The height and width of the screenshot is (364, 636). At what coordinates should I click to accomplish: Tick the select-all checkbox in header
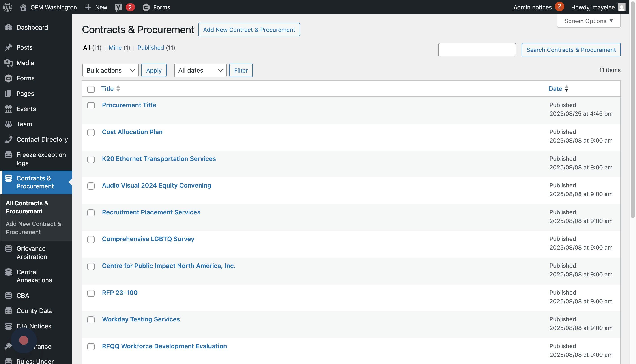point(91,89)
